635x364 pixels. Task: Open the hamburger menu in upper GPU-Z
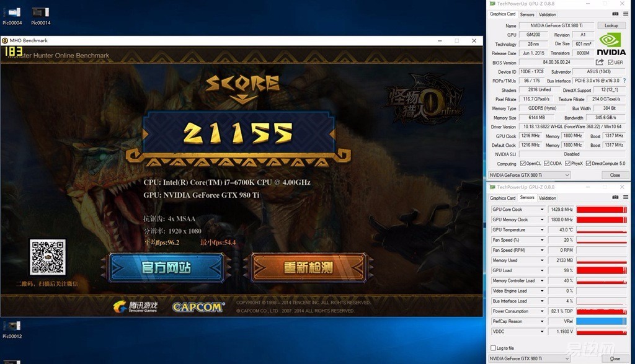[x=626, y=14]
